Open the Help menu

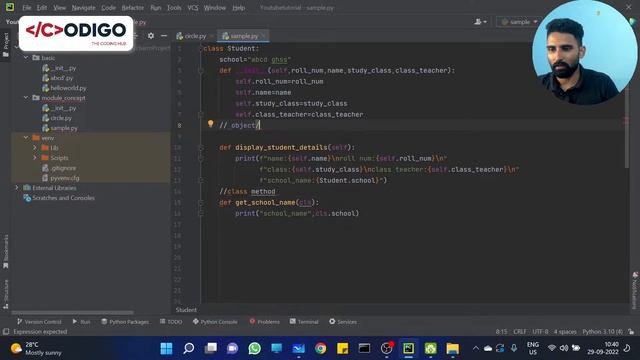238,7
